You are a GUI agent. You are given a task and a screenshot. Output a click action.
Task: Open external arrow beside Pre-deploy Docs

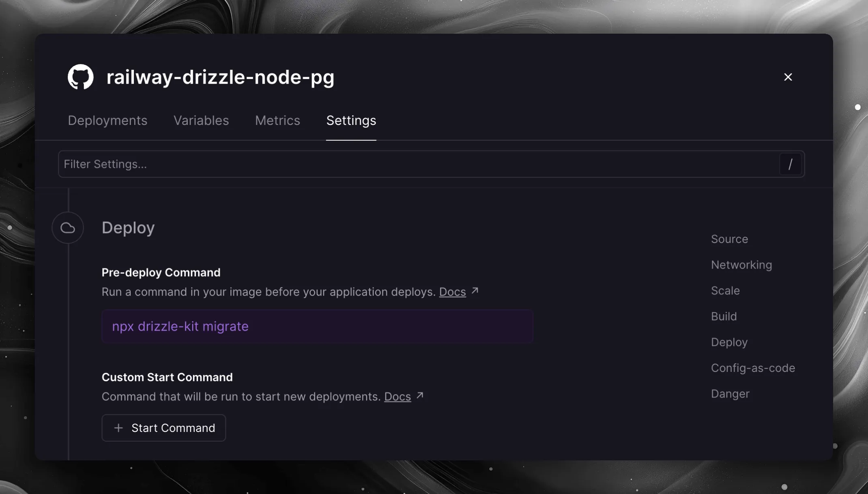(475, 291)
